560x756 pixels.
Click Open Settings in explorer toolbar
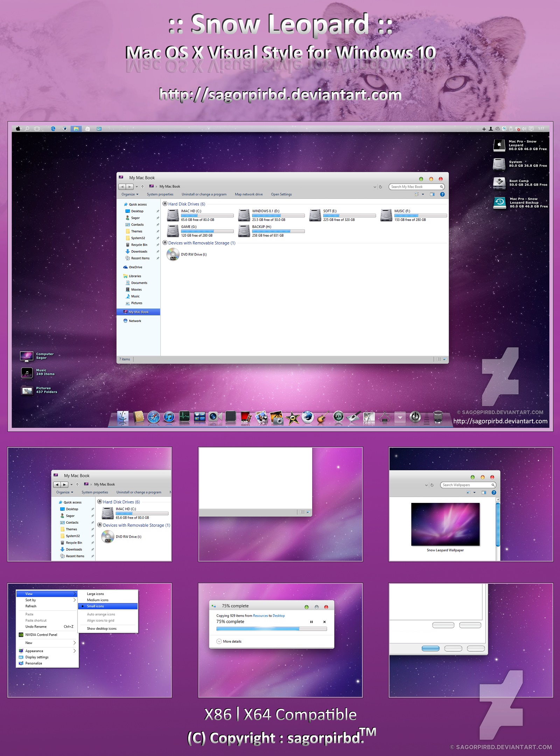[281, 194]
